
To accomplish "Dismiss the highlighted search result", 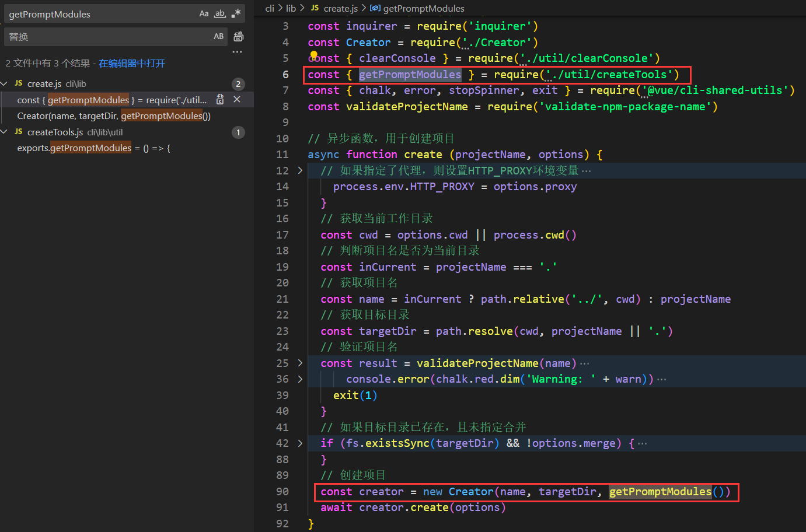I will 237,100.
